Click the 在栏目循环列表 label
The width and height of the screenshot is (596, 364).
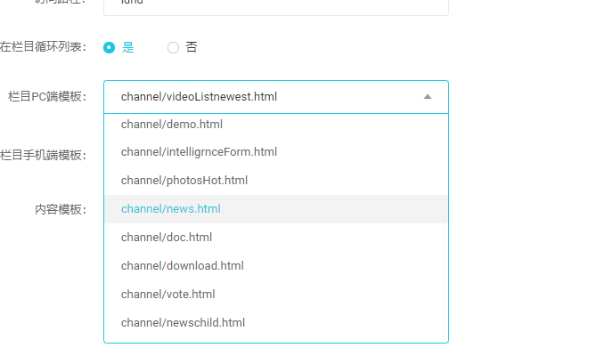coord(43,46)
